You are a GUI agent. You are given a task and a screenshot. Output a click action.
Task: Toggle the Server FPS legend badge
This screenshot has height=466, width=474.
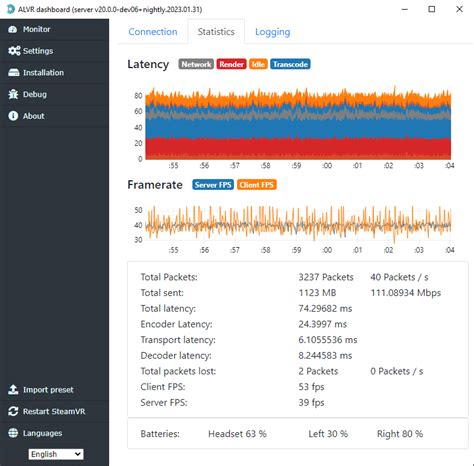[213, 185]
